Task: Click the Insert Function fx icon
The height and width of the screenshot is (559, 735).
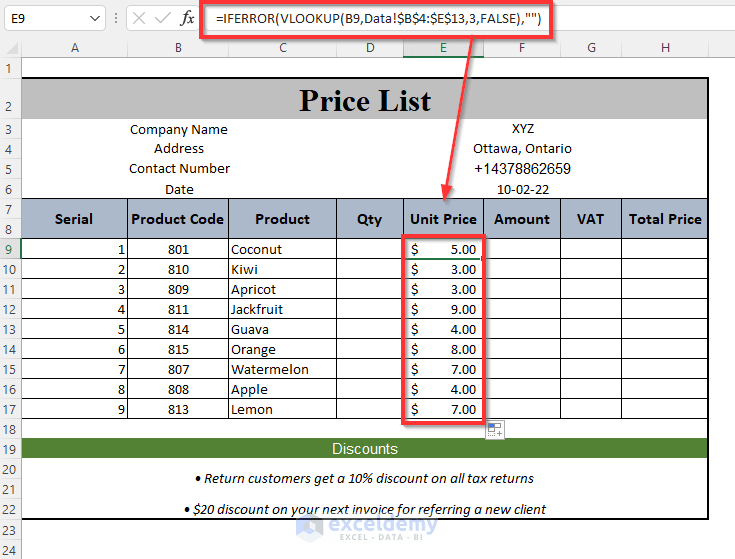Action: [x=187, y=18]
